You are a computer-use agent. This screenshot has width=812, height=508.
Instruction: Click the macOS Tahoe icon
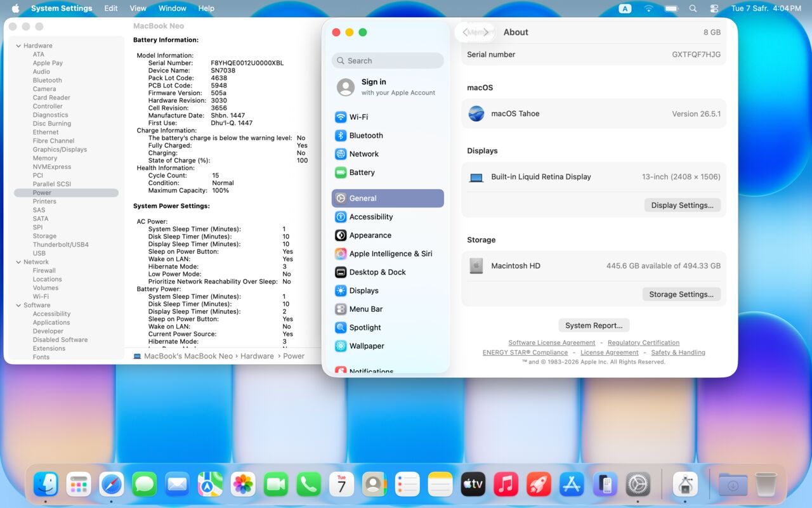click(x=476, y=114)
